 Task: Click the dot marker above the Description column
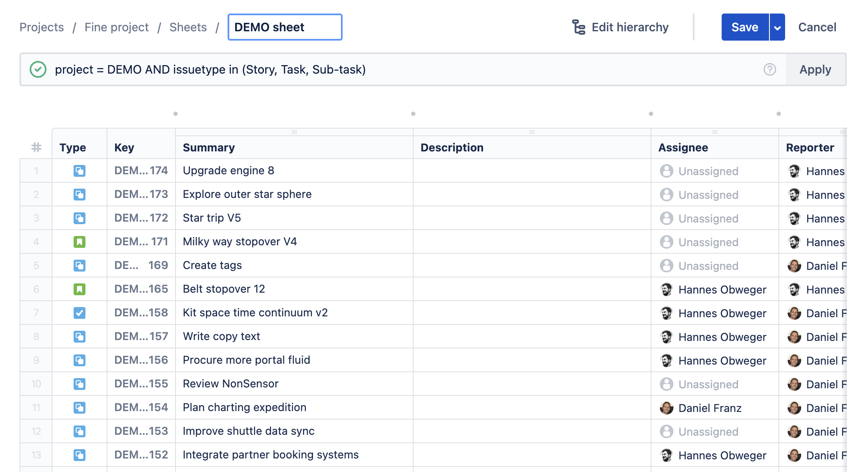pos(413,113)
